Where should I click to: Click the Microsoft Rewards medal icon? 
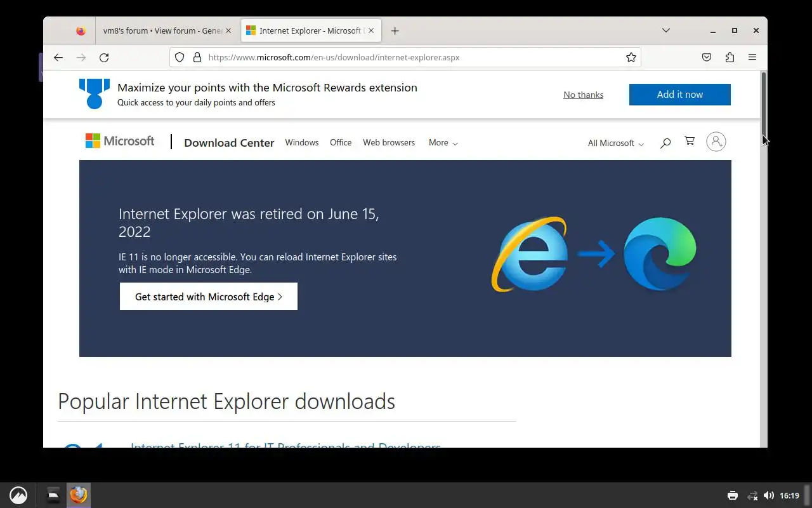point(95,94)
